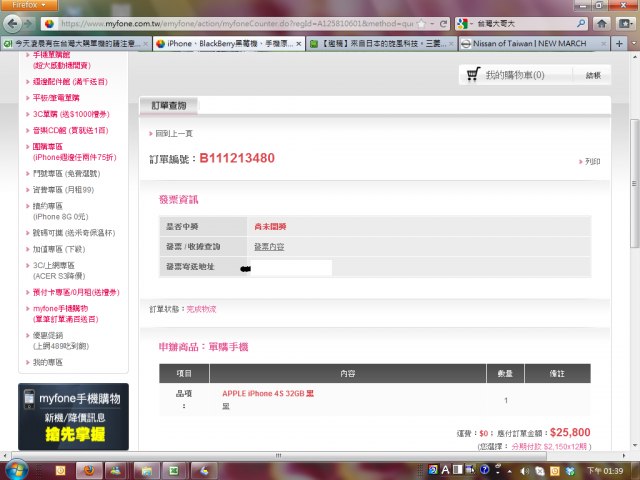Open Windows Explorer folder on taskbar
Viewport: 640px width, 480px height.
(146, 471)
